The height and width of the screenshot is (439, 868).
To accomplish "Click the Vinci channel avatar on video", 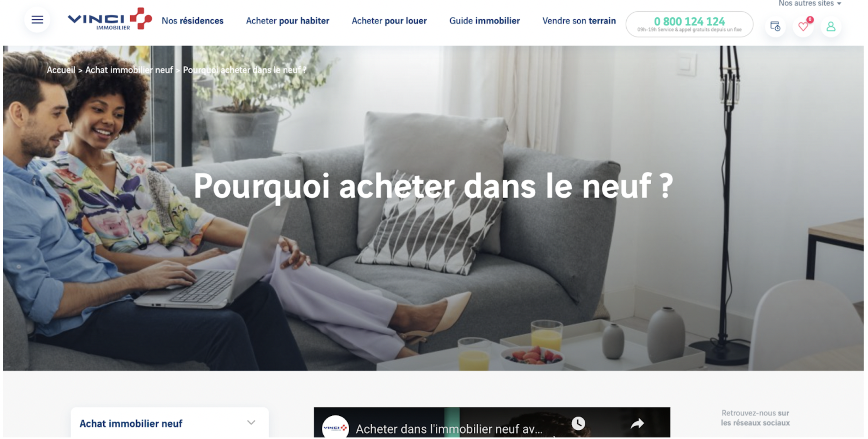I will coord(335,427).
